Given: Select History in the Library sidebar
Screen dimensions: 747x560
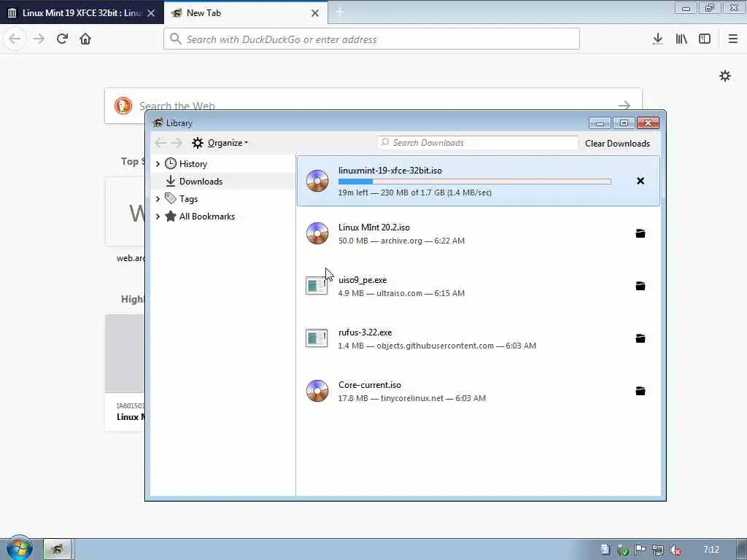Looking at the screenshot, I should coord(223,164).
